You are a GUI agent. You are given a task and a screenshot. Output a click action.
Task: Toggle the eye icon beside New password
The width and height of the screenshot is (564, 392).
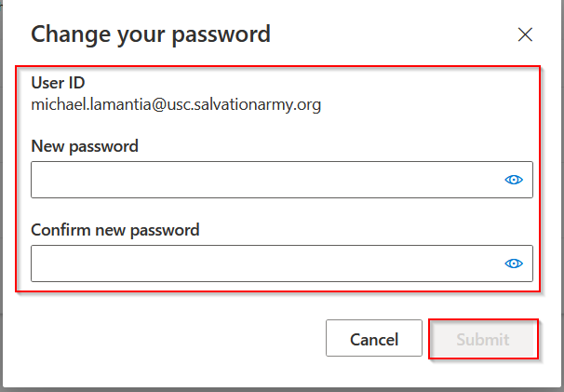click(514, 180)
